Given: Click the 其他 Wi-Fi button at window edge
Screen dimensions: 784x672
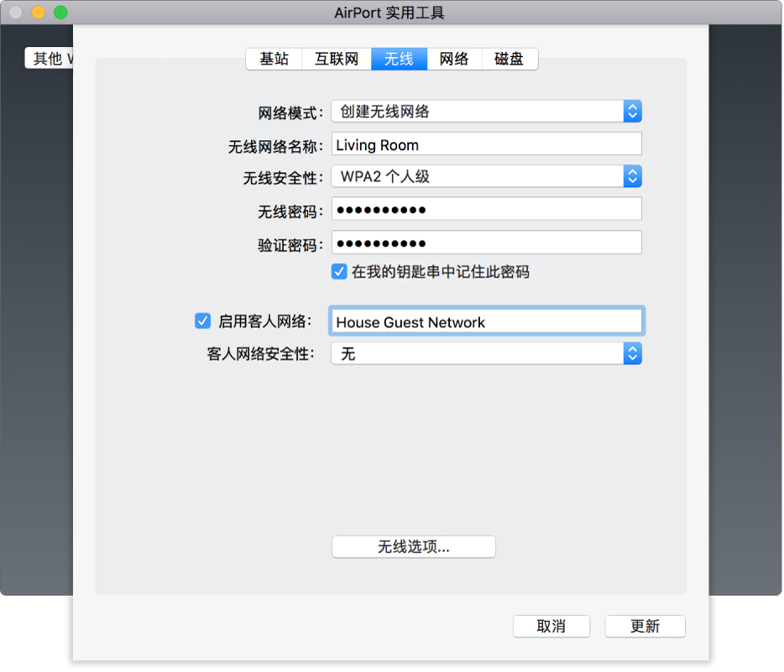Looking at the screenshot, I should 48,58.
